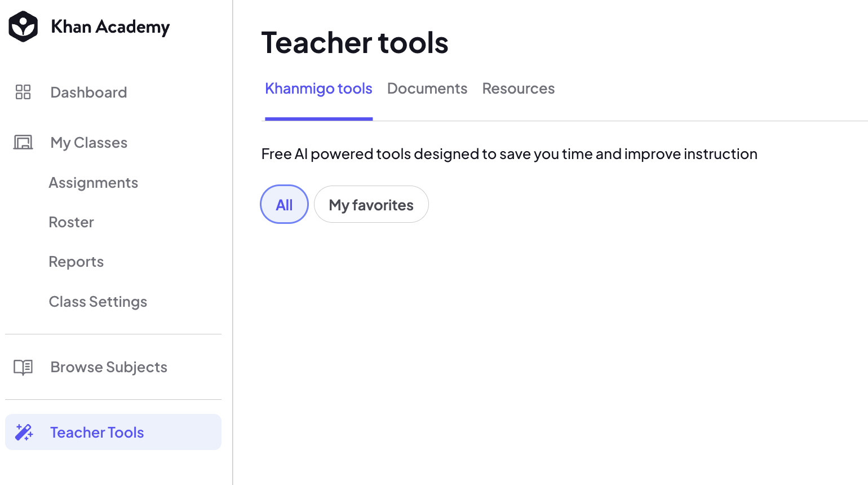This screenshot has height=485, width=868.
Task: Open Assignments under My Classes
Action: point(94,183)
